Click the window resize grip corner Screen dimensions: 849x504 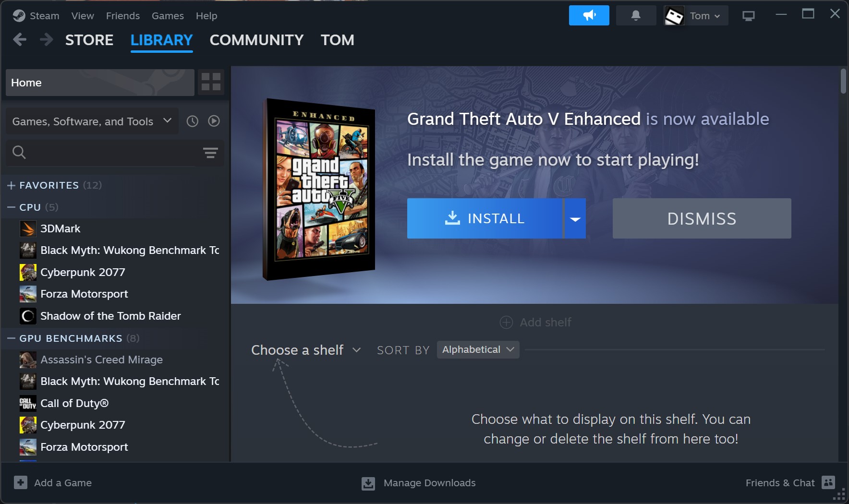point(840,495)
